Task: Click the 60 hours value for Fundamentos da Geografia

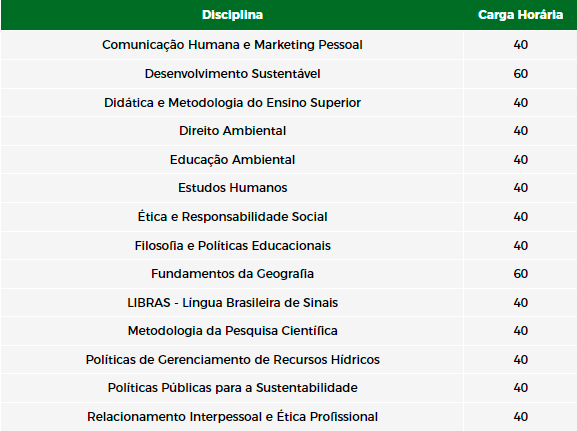Action: 520,274
